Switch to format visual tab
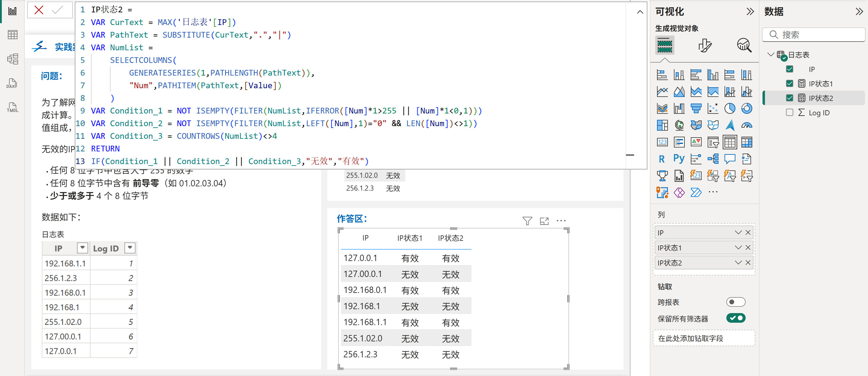The image size is (868, 376). (x=705, y=45)
